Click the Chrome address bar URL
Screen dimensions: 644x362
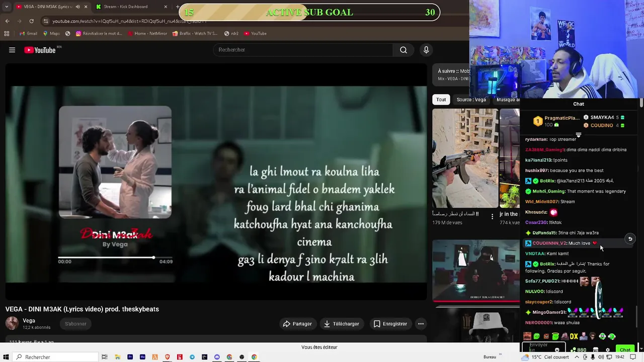tap(129, 21)
